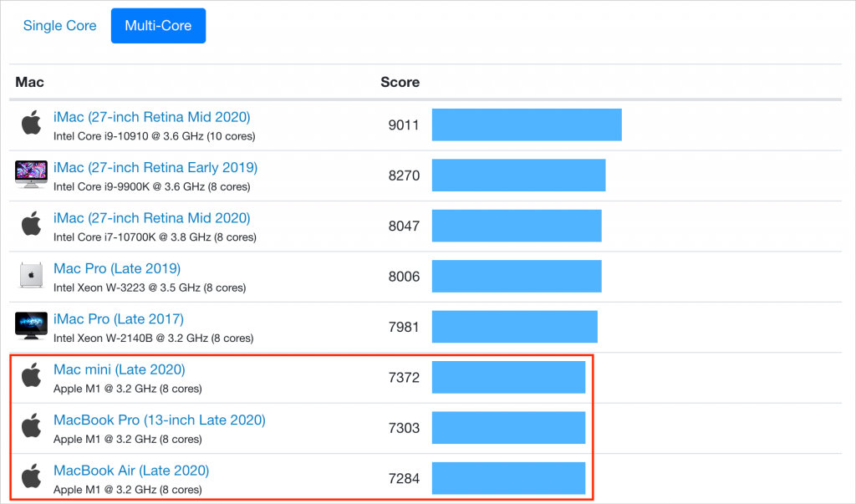The image size is (856, 504).
Task: Open the iMac Pro (Late 2017) link
Action: point(119,319)
